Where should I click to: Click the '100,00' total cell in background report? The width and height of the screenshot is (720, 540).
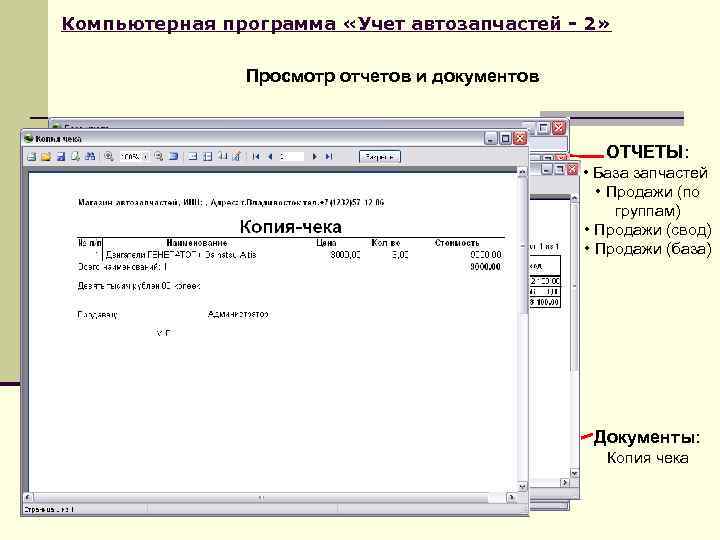pos(545,302)
